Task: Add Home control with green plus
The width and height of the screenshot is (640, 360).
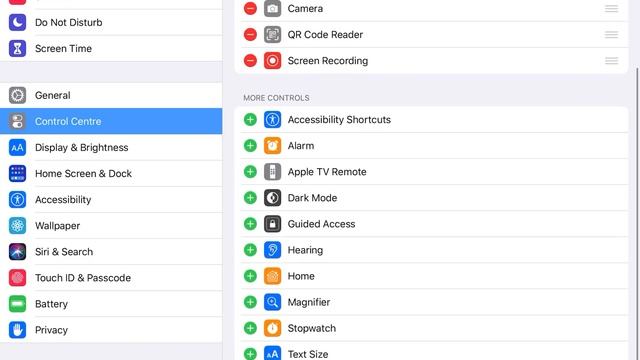Action: tap(250, 276)
